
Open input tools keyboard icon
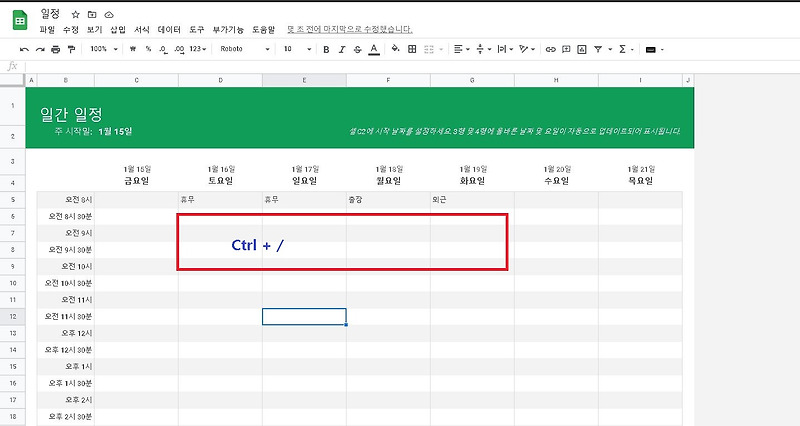coord(651,49)
